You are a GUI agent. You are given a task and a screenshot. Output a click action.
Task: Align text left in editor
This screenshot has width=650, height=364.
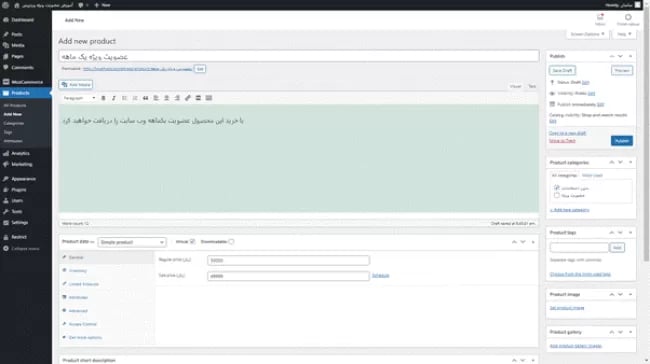[x=156, y=98]
